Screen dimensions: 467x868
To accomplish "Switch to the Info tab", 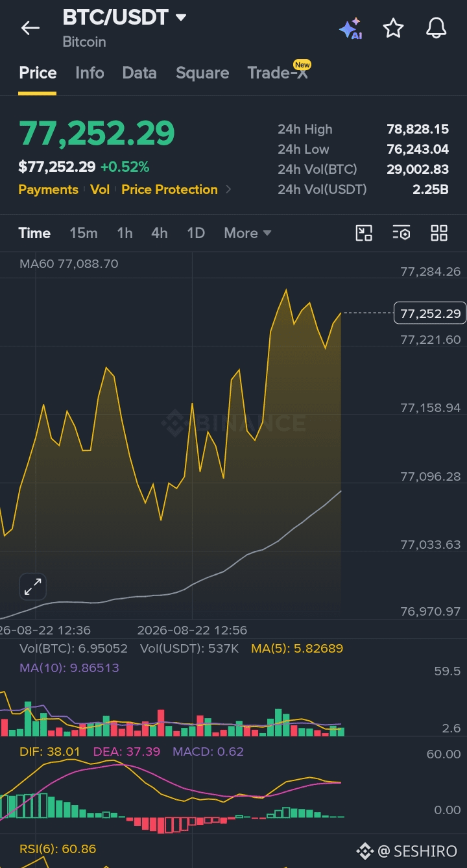I will pyautogui.click(x=90, y=73).
